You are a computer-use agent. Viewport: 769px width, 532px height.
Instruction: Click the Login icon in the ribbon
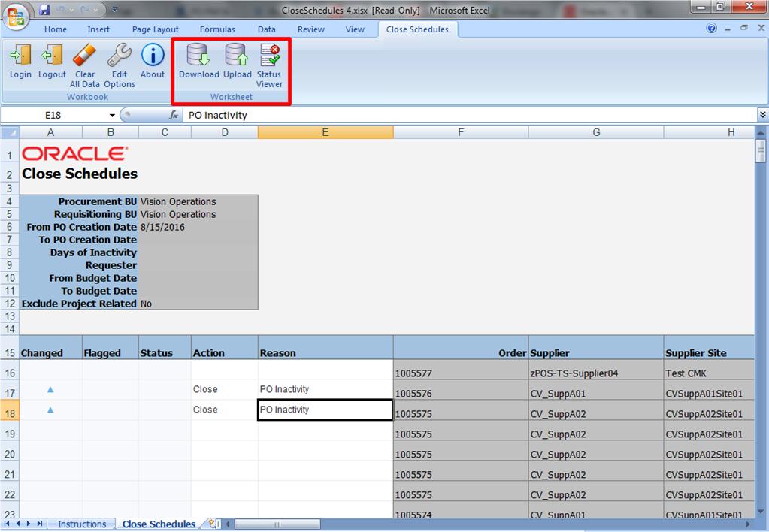pos(20,55)
